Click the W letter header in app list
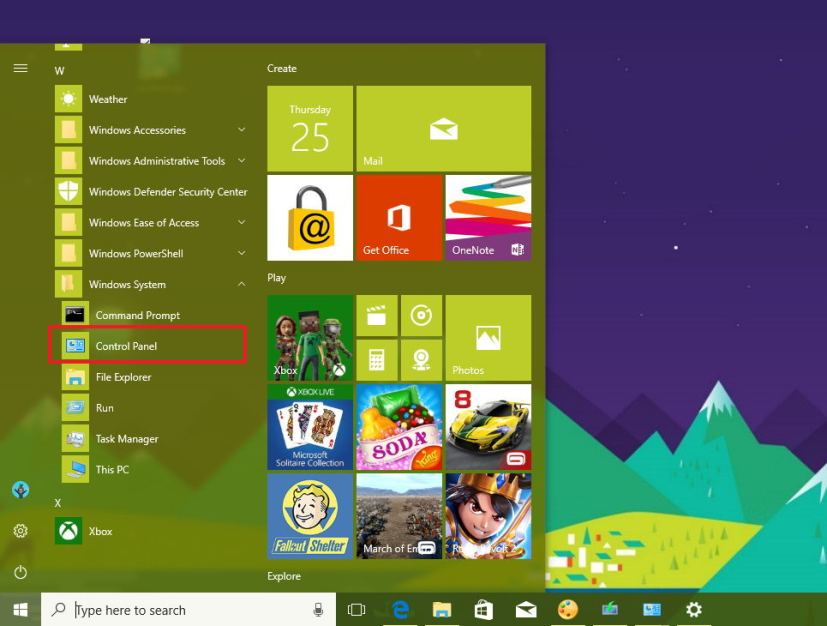This screenshot has width=827, height=626. [60, 71]
